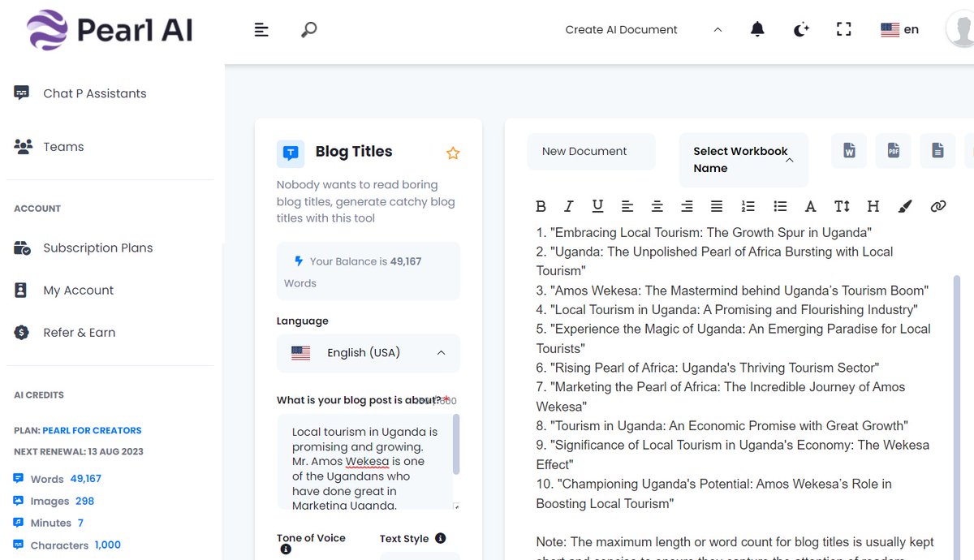Align text left
This screenshot has height=560, width=974.
click(627, 206)
